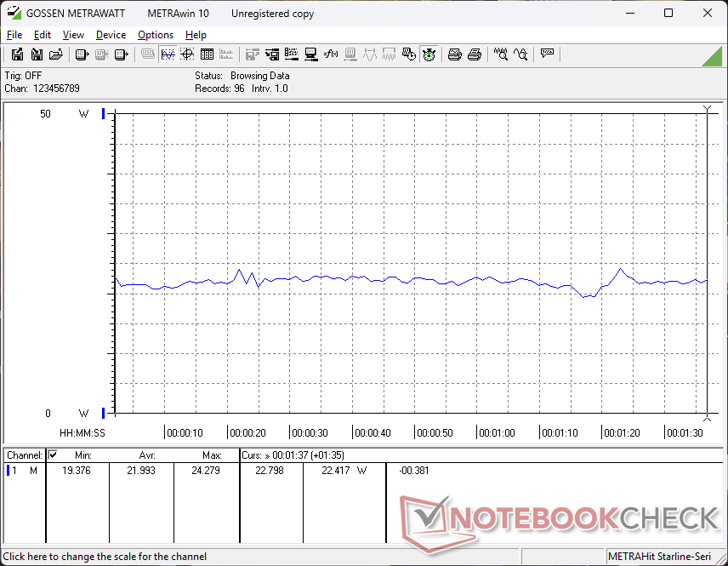Click the Avr: column header

click(147, 455)
